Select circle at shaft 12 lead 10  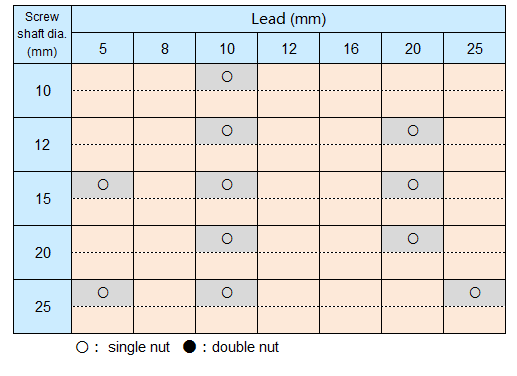227,131
